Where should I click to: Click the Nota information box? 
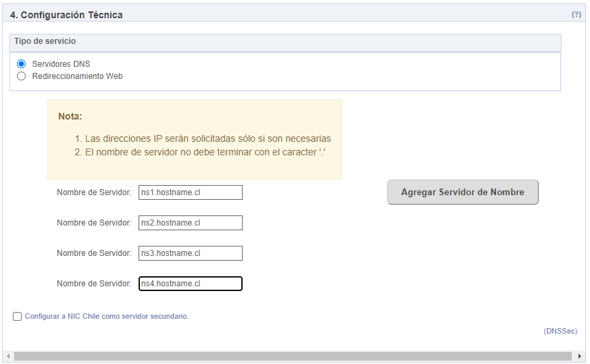click(x=195, y=140)
